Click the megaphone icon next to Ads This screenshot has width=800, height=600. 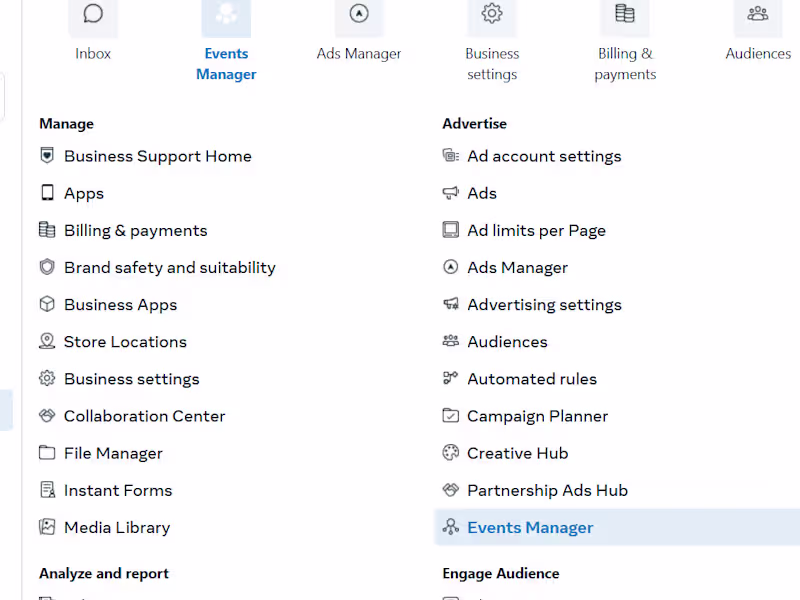coord(449,193)
